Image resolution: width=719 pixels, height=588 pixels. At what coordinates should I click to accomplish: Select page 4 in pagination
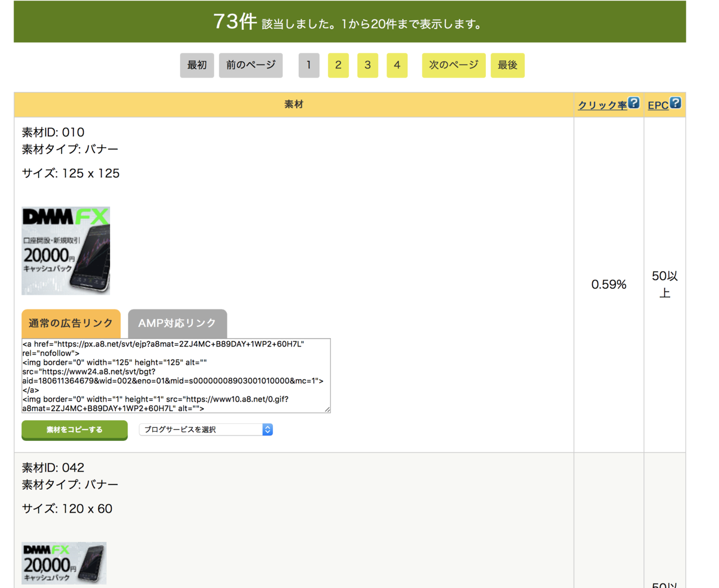397,65
